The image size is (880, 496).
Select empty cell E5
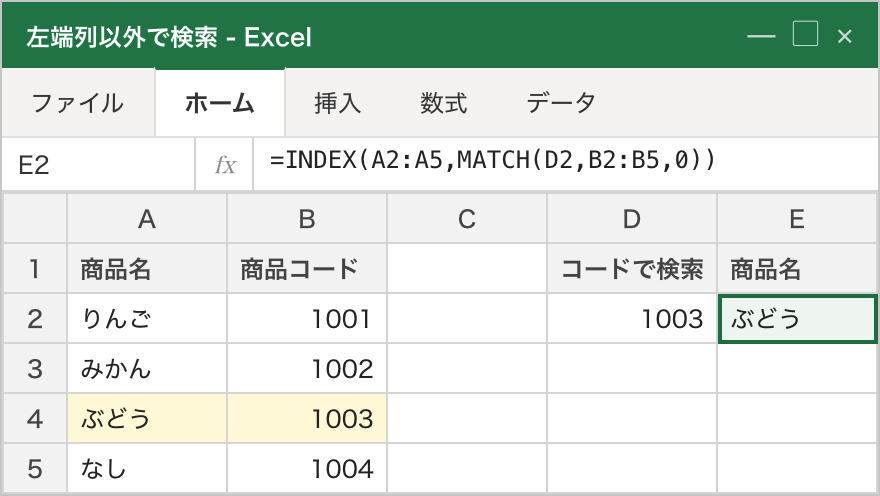coord(797,468)
